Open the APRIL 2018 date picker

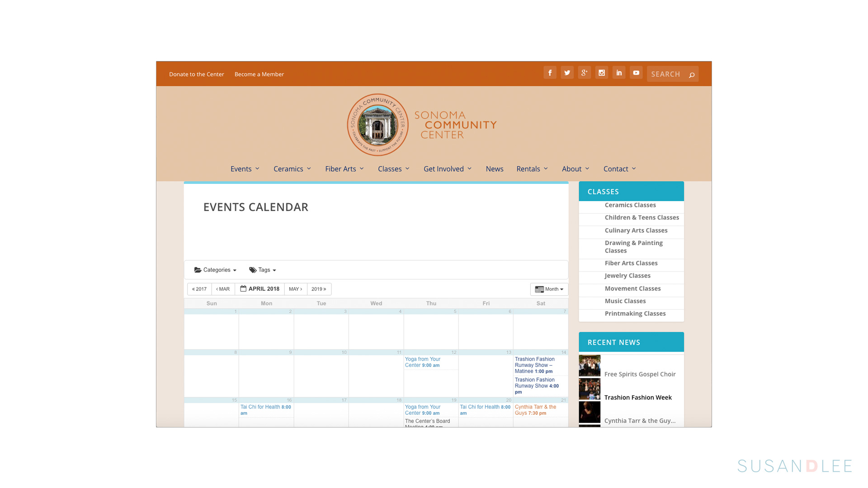(259, 289)
